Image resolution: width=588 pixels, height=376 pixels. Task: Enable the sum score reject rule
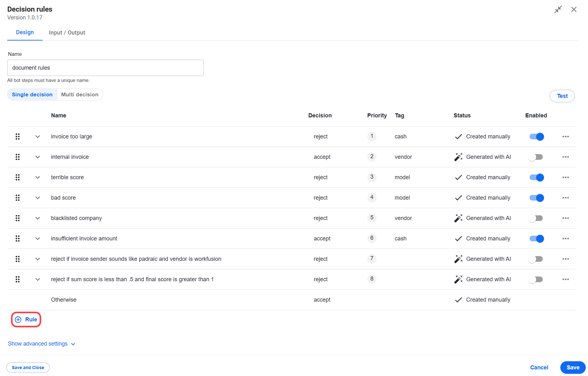(536, 279)
